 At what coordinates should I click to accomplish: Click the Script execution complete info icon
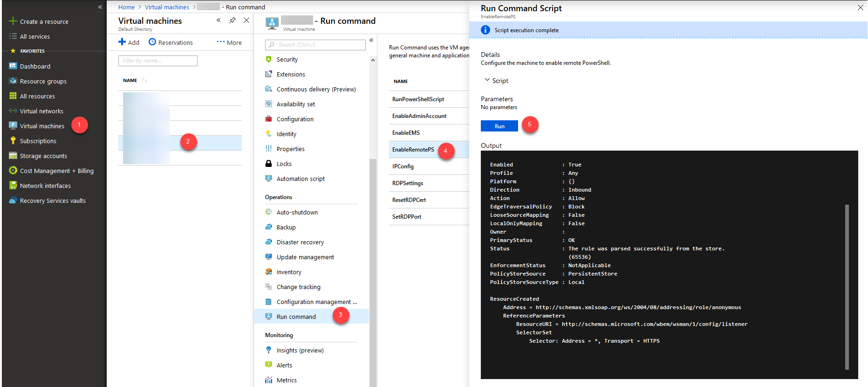tap(485, 30)
